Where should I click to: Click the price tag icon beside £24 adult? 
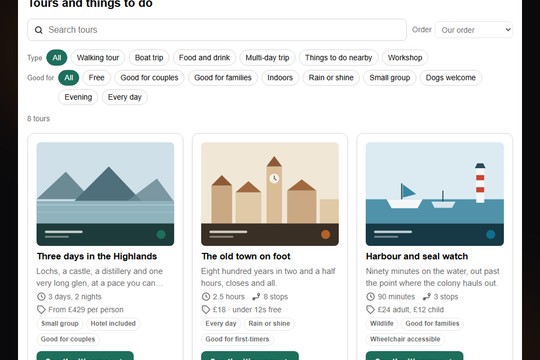point(370,310)
